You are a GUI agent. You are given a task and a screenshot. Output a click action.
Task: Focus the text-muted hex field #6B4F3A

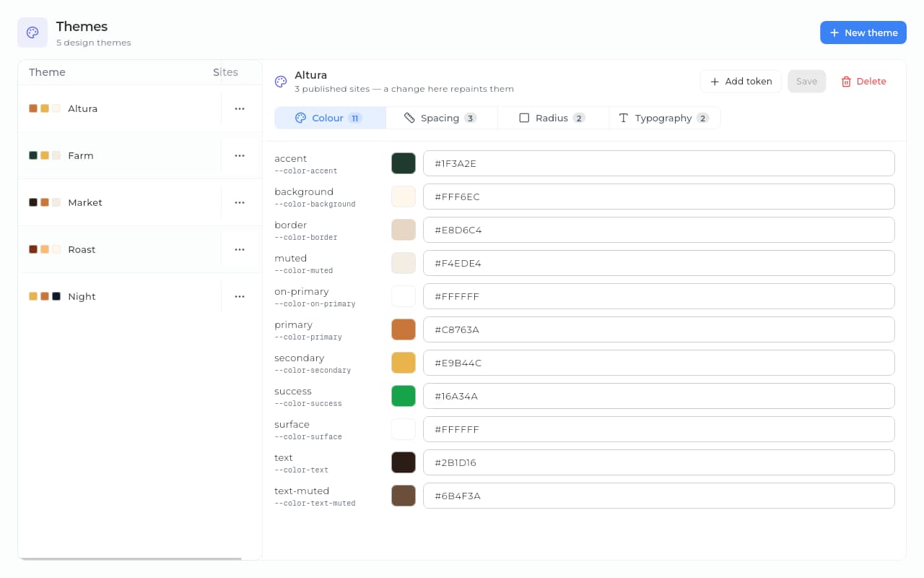(x=659, y=496)
